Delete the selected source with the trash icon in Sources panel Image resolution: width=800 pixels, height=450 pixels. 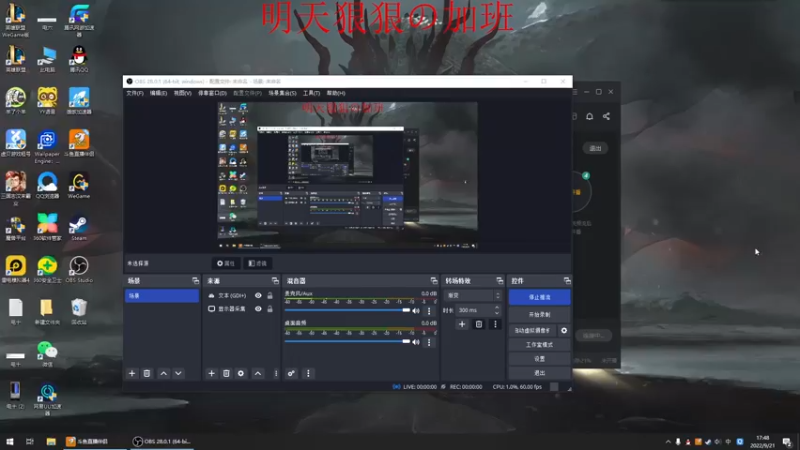click(x=226, y=373)
